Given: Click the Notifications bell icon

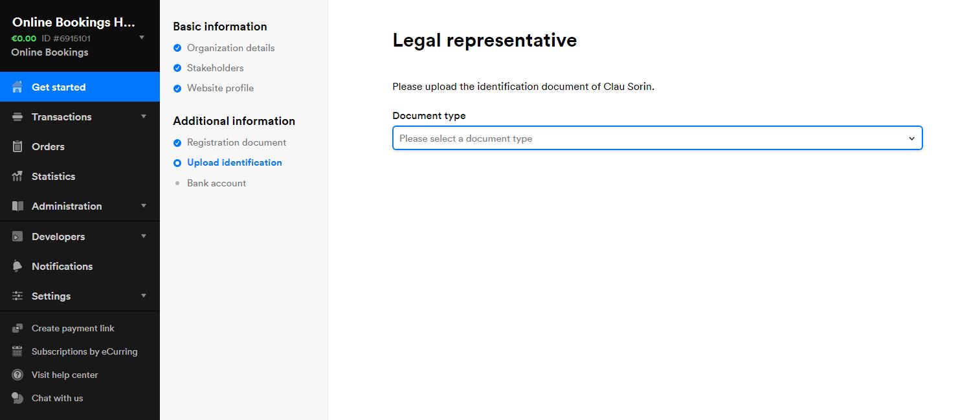Looking at the screenshot, I should pos(17,266).
